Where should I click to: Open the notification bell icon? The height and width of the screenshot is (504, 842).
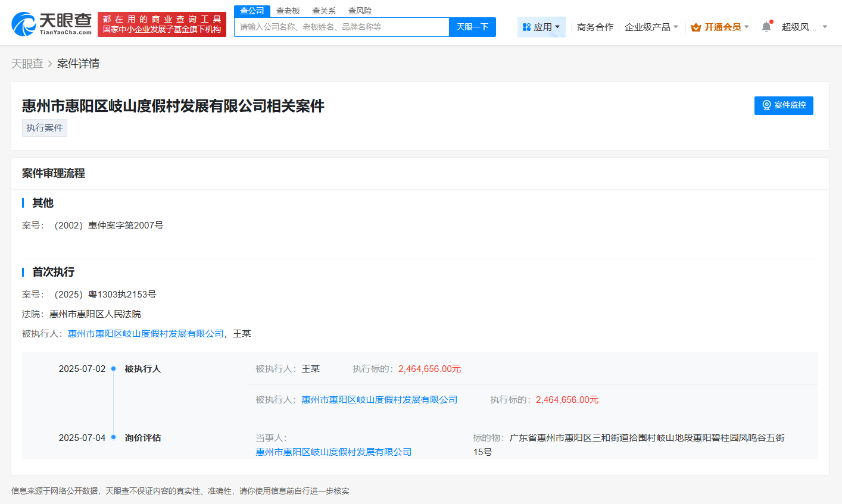(766, 27)
